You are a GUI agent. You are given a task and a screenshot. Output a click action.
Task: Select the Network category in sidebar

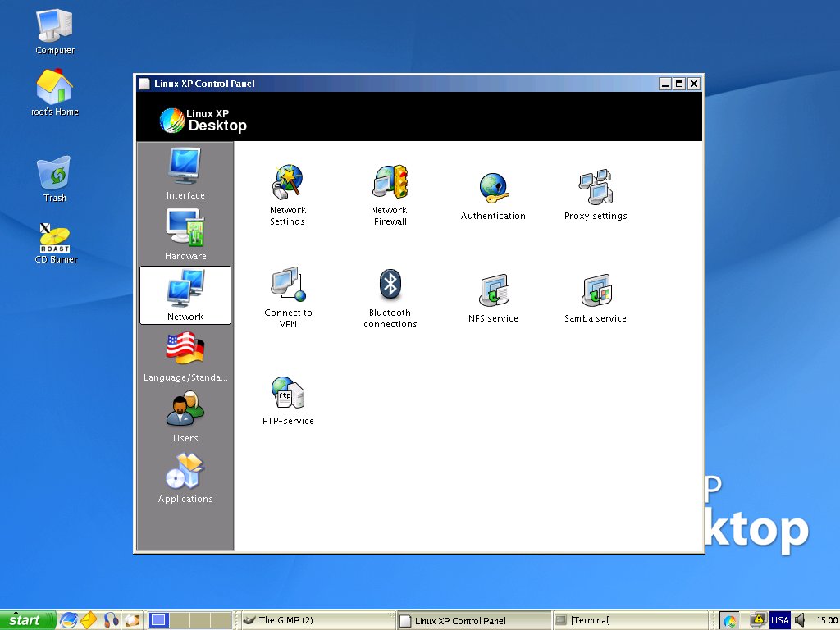pos(185,295)
